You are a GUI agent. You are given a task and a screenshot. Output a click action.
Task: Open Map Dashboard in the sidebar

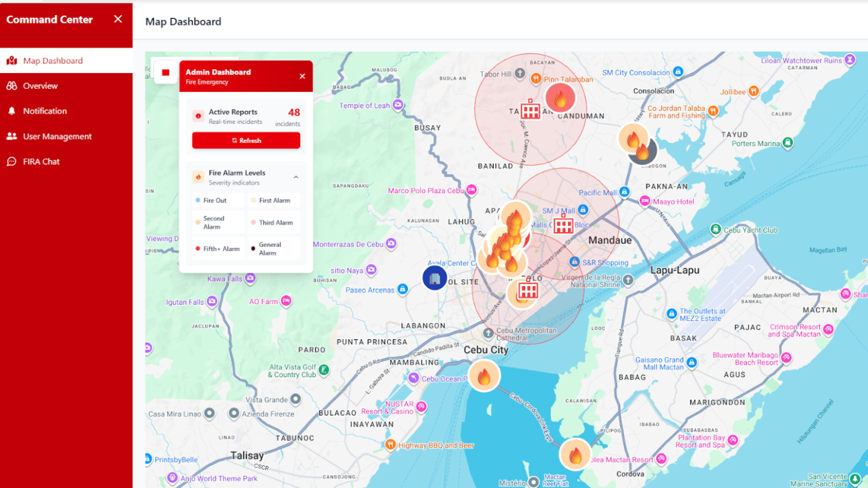click(53, 61)
